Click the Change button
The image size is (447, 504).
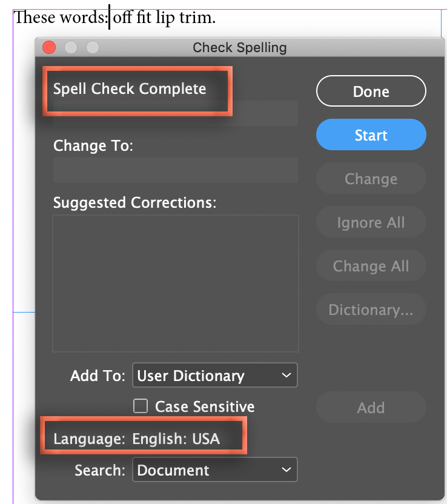point(371,178)
